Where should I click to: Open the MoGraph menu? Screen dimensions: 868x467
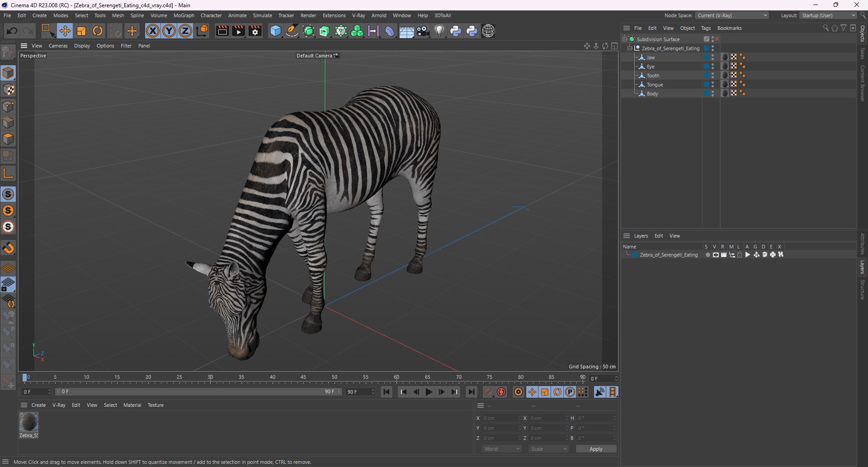[x=184, y=15]
